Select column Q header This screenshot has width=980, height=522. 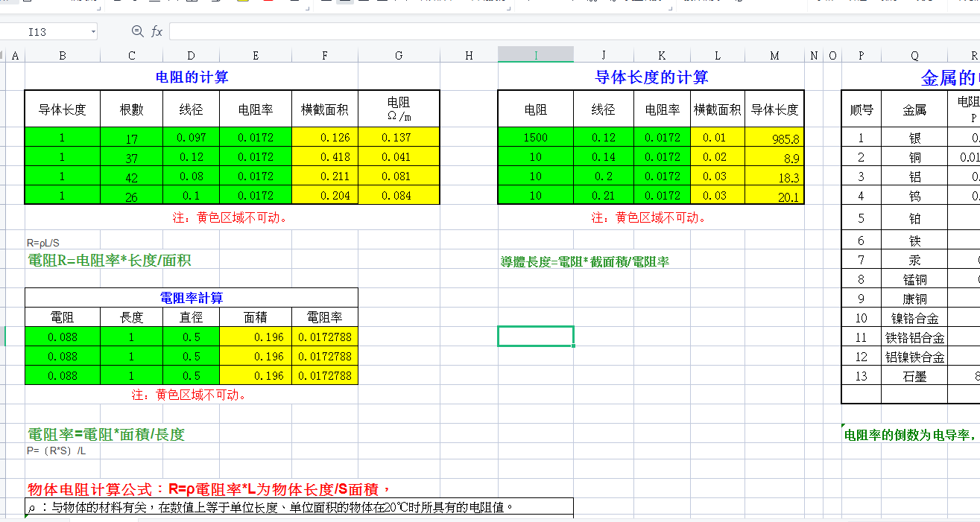[914, 55]
